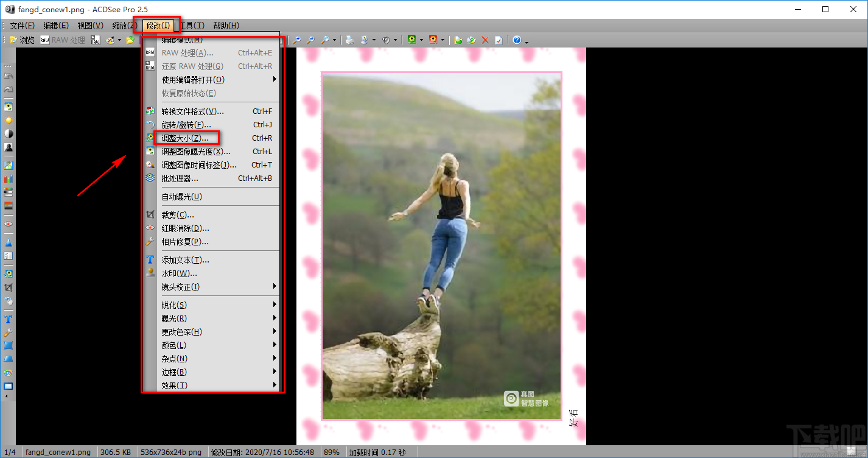
Task: Select 转换文件格式(V) from the menu
Action: [x=192, y=111]
